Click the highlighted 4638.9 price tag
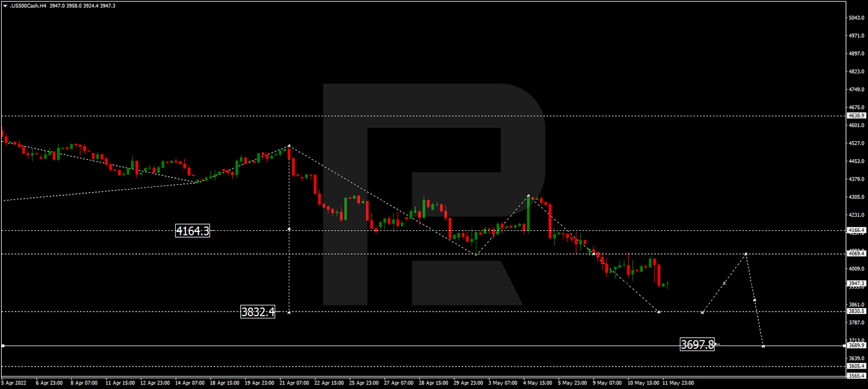The image size is (868, 389). pyautogui.click(x=856, y=115)
